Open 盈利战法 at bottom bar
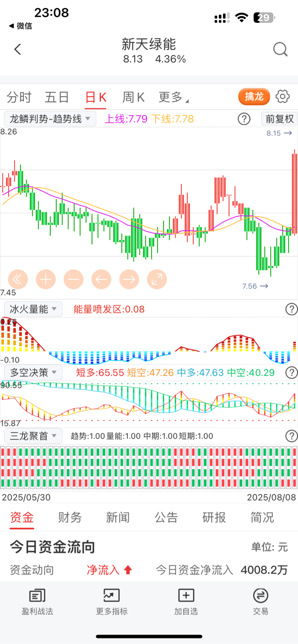298x644 pixels. tap(37, 602)
